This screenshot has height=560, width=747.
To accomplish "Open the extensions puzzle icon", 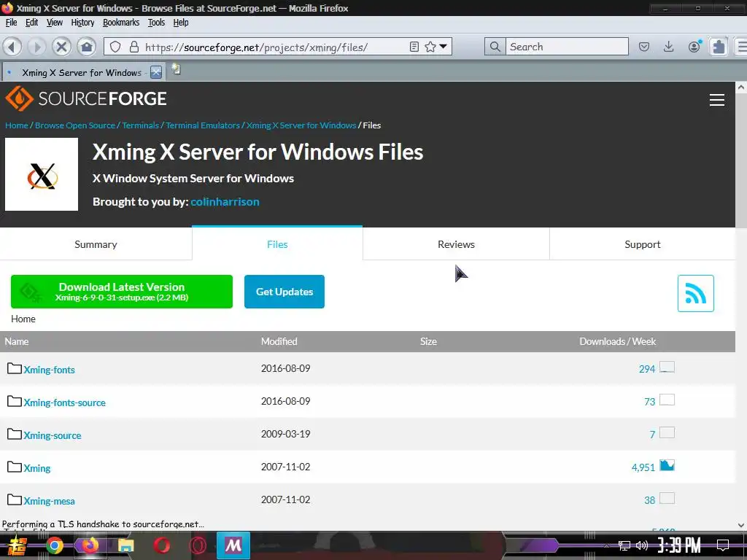I will tap(719, 47).
